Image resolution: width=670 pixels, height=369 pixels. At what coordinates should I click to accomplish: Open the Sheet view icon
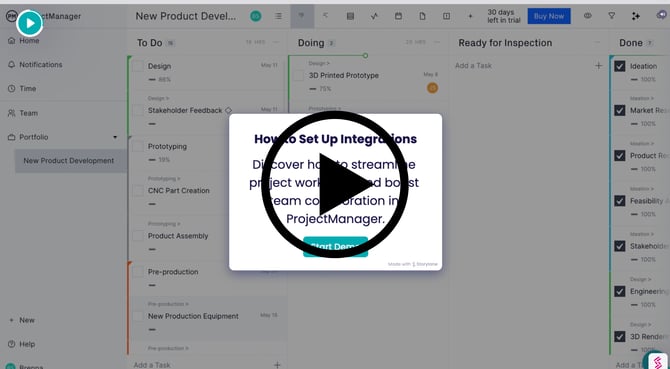350,16
